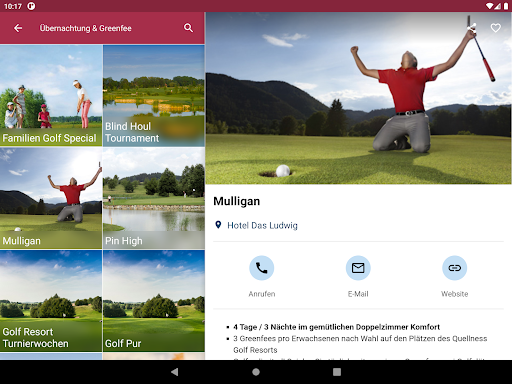Open the Blind Houl Tournament tile
Screen dimensions: 512x384
154,96
